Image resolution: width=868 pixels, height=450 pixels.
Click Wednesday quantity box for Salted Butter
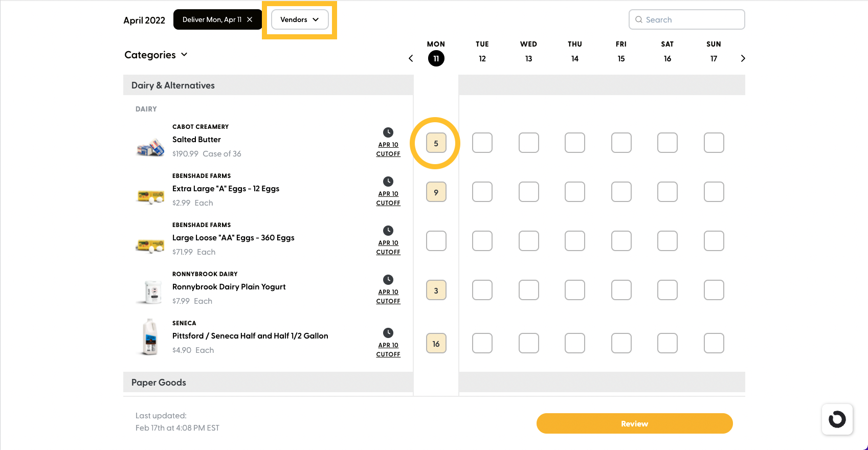click(x=529, y=143)
